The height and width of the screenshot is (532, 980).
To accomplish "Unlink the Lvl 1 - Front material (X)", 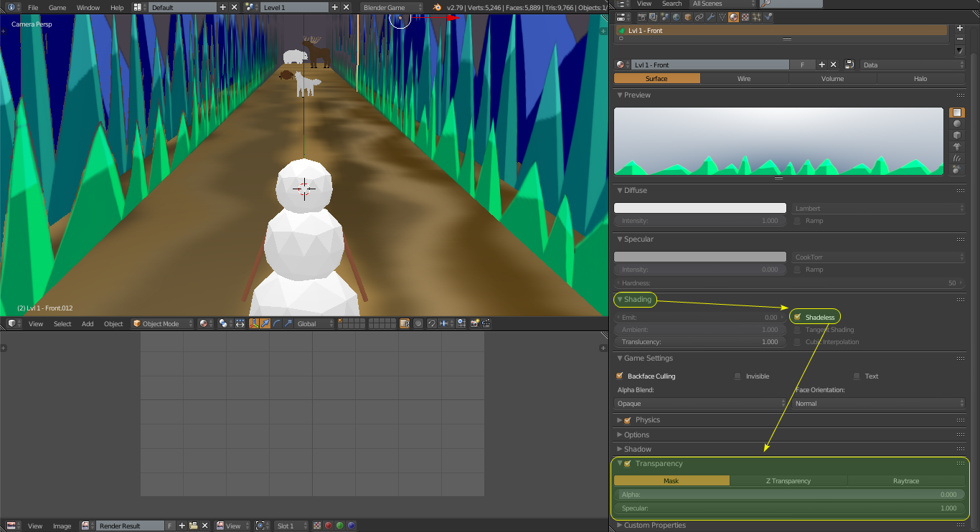I will coord(833,65).
